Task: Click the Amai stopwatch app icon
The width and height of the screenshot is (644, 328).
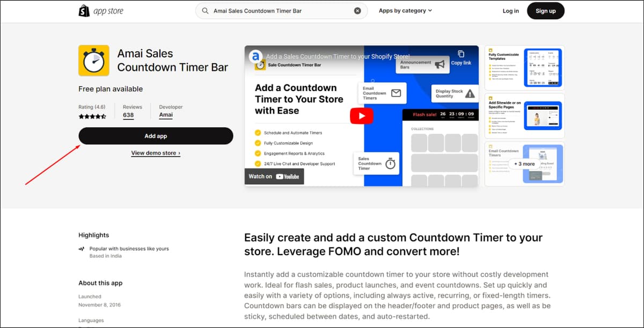Action: coord(94,61)
